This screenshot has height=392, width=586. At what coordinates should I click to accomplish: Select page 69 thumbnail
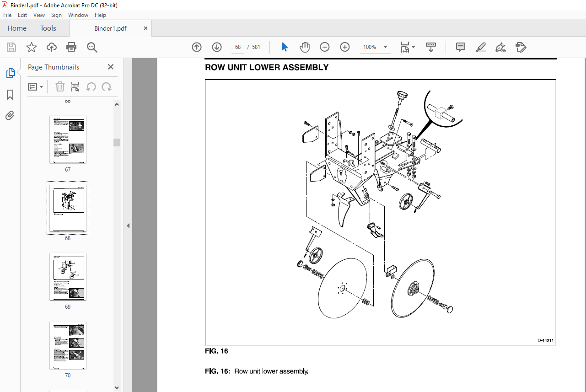click(x=68, y=277)
